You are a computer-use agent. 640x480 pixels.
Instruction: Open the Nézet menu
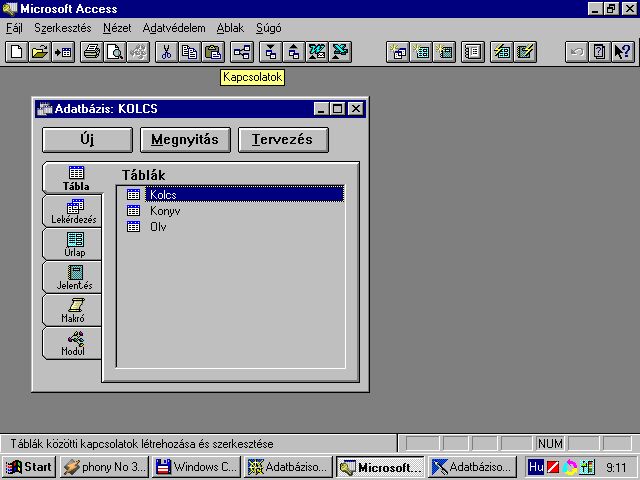click(117, 28)
